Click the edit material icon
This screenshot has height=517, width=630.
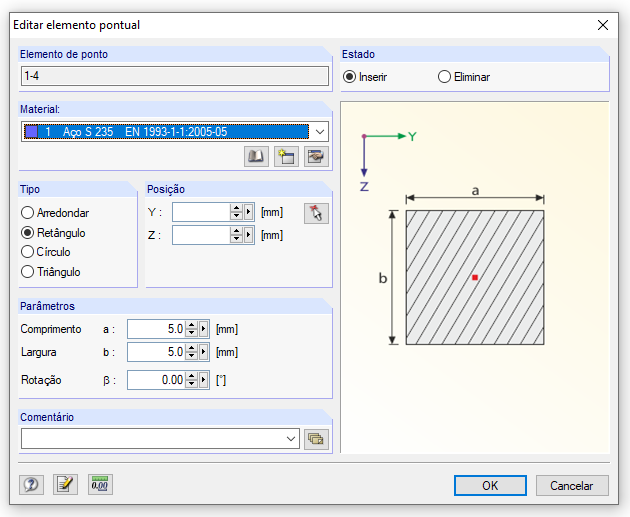pos(316,157)
